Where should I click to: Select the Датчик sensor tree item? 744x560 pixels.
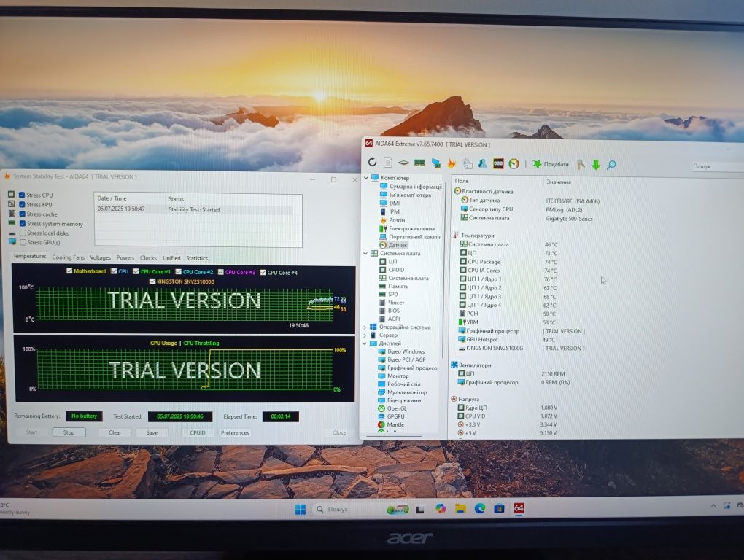[393, 245]
